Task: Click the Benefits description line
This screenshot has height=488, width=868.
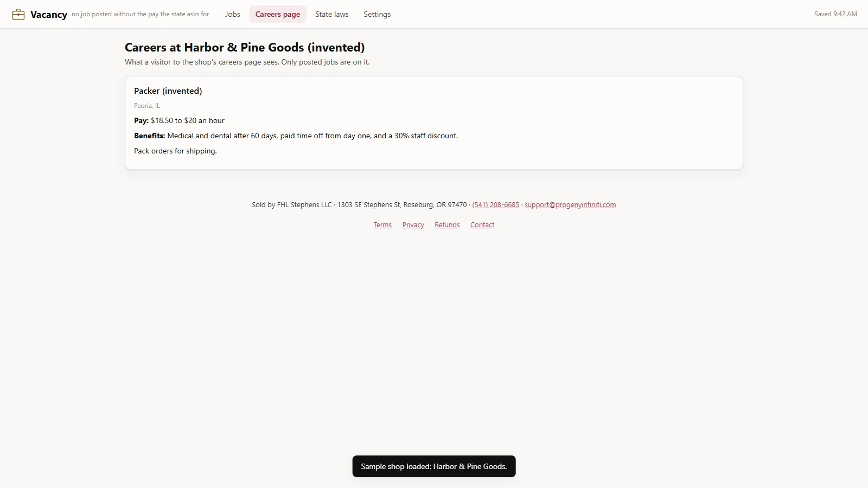Action: pyautogui.click(x=296, y=136)
